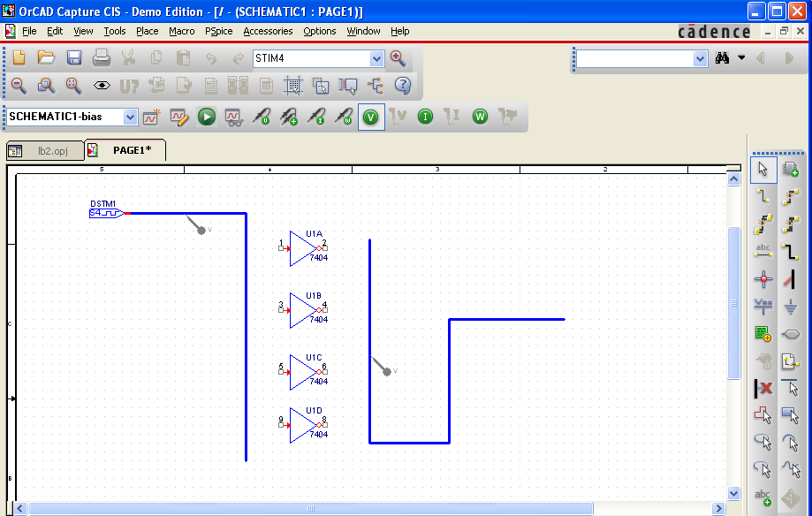Image resolution: width=812 pixels, height=516 pixels.
Task: Select the Place Bus tool
Action: click(790, 252)
